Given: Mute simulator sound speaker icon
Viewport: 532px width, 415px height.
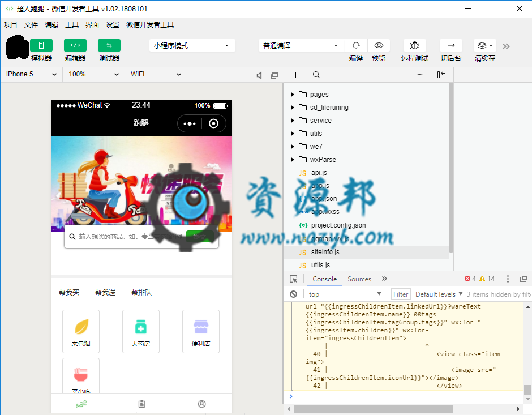Looking at the screenshot, I should [259, 75].
